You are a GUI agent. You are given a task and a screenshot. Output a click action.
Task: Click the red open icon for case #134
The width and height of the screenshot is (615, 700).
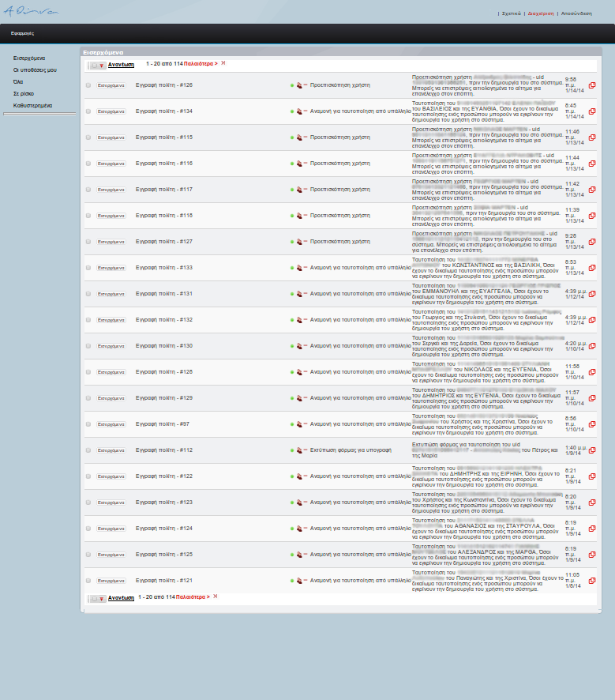tap(592, 111)
